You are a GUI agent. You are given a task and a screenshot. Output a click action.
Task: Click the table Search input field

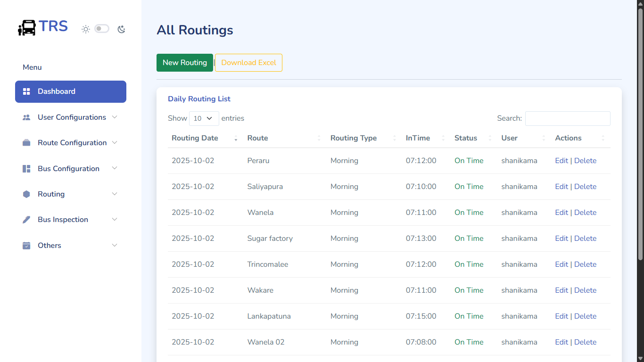pyautogui.click(x=568, y=118)
